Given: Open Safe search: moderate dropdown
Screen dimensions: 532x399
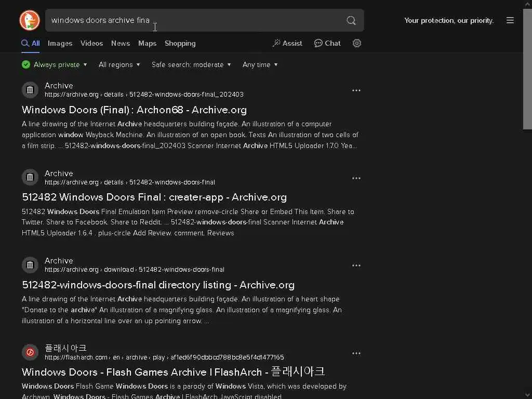Looking at the screenshot, I should click(191, 64).
